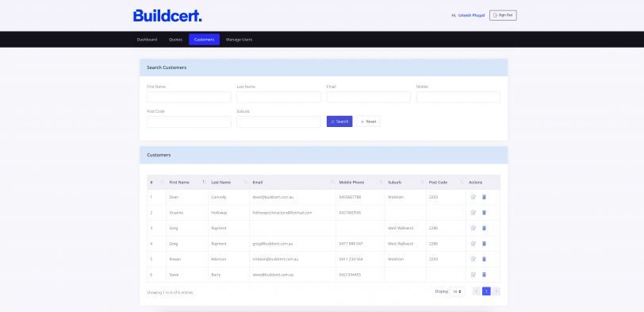Click the Buildcert logo

tap(167, 16)
